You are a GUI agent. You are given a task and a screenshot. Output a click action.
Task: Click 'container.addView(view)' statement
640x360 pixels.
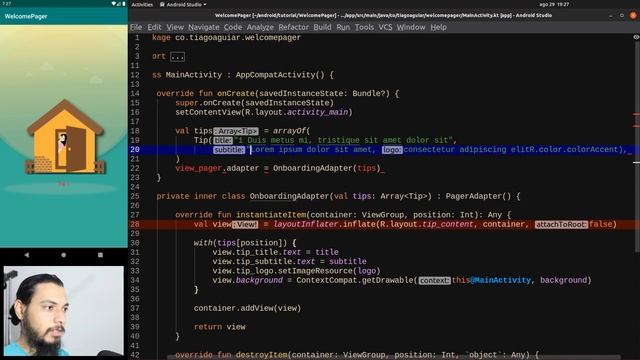tap(247, 308)
